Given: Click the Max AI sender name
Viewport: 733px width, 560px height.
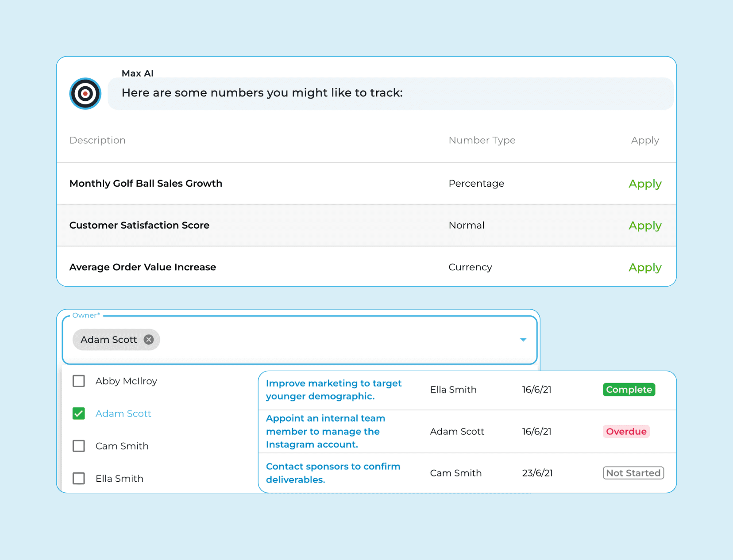Looking at the screenshot, I should coord(138,73).
